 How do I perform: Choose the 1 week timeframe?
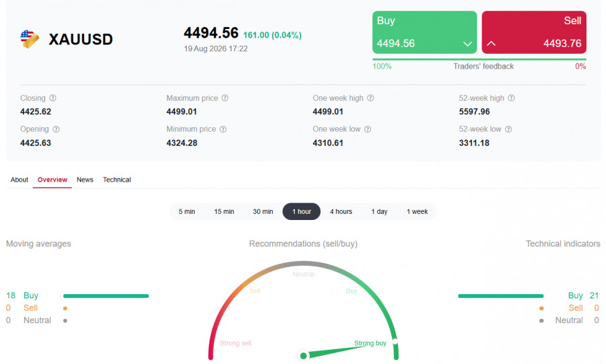[417, 211]
